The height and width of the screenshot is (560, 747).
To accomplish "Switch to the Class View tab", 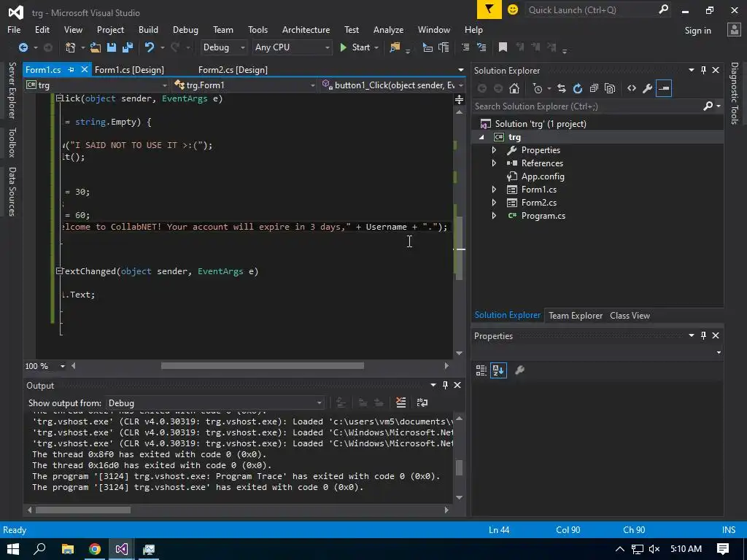I will point(630,315).
